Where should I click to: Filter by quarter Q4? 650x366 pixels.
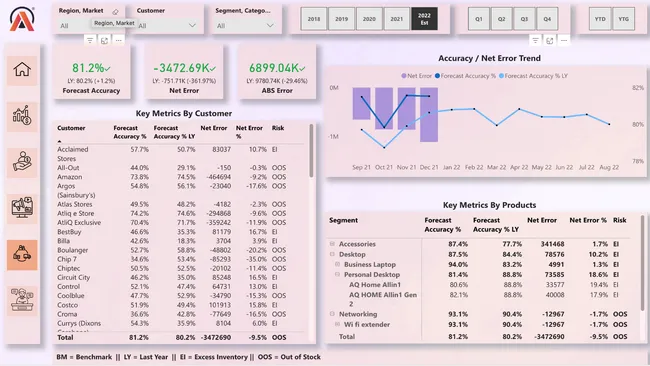point(547,19)
